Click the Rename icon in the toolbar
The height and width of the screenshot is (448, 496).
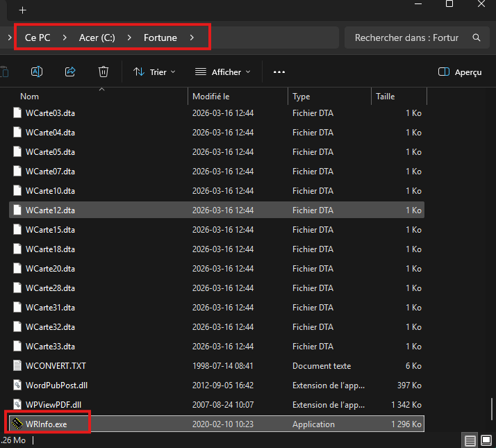coord(37,72)
